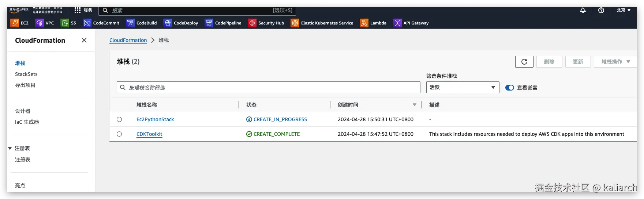Click the update stack button

click(578, 62)
